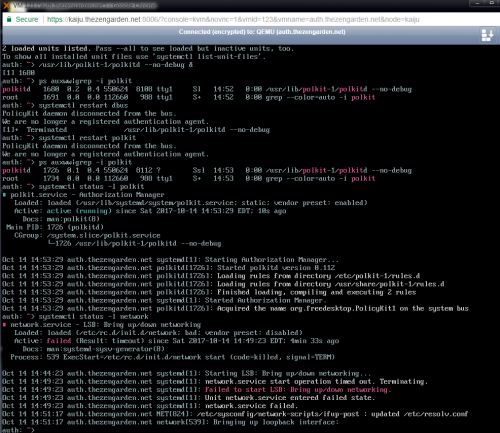The width and height of the screenshot is (500, 433).
Task: Click the systemctl restart dbus command line
Action: [65, 105]
